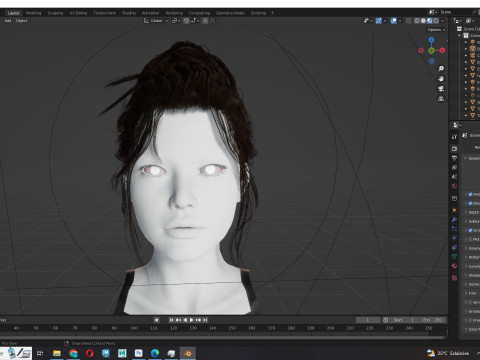The image size is (480, 360).
Task: Click the blue Z axis on the navigation gizmo
Action: [432, 40]
